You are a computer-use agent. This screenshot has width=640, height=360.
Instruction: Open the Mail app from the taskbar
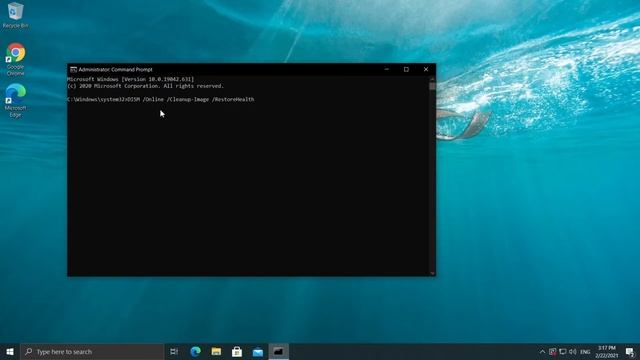tap(258, 351)
